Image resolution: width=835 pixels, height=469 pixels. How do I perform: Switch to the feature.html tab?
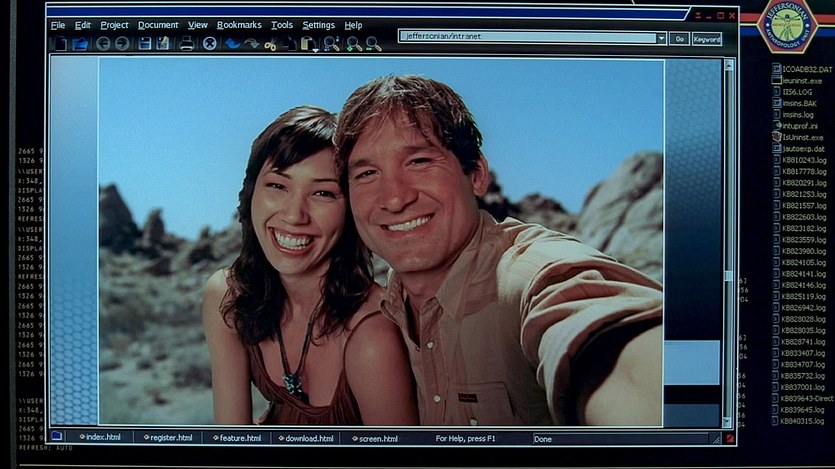click(238, 438)
